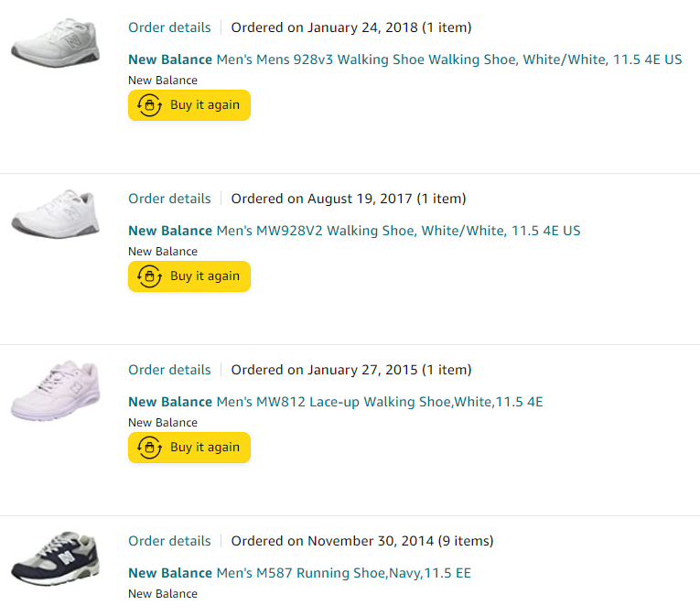Open the M587 Running Shoe Navy product link
Image resolution: width=700 pixels, height=616 pixels.
(x=299, y=573)
